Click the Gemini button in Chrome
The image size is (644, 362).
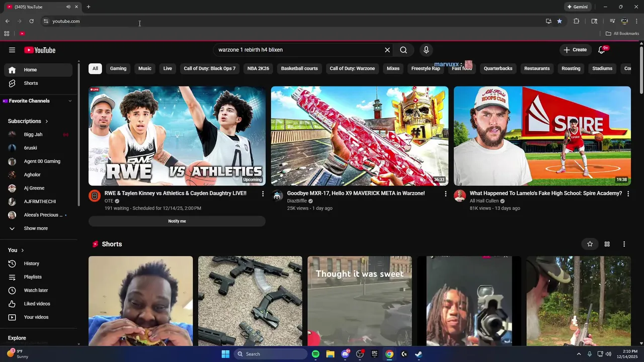click(578, 7)
